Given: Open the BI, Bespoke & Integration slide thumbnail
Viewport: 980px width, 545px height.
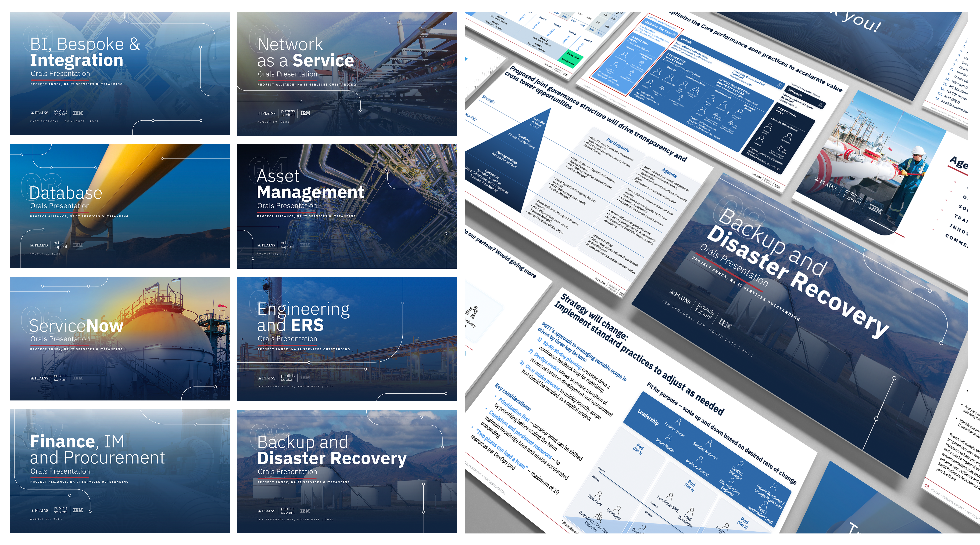Looking at the screenshot, I should coord(119,73).
